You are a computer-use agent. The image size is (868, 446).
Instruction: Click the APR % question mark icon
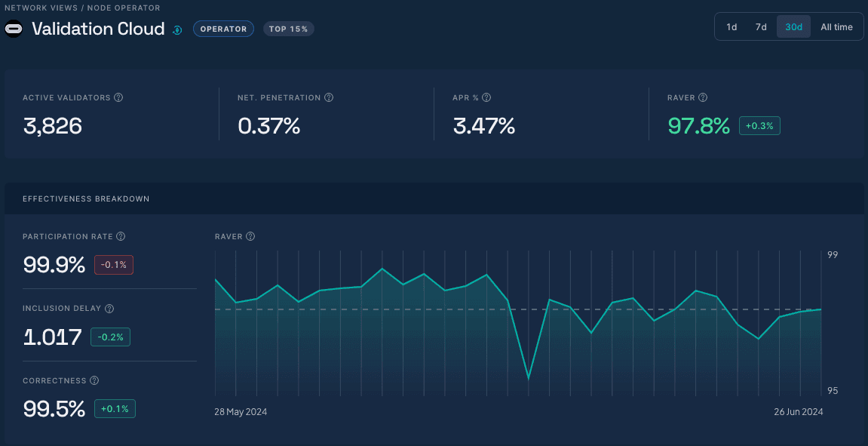point(486,98)
